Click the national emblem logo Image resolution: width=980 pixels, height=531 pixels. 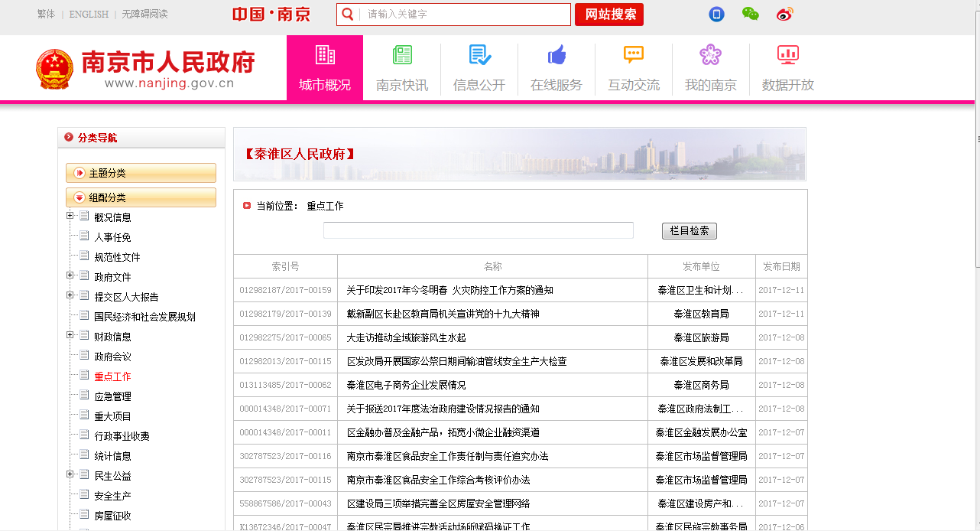[55, 69]
